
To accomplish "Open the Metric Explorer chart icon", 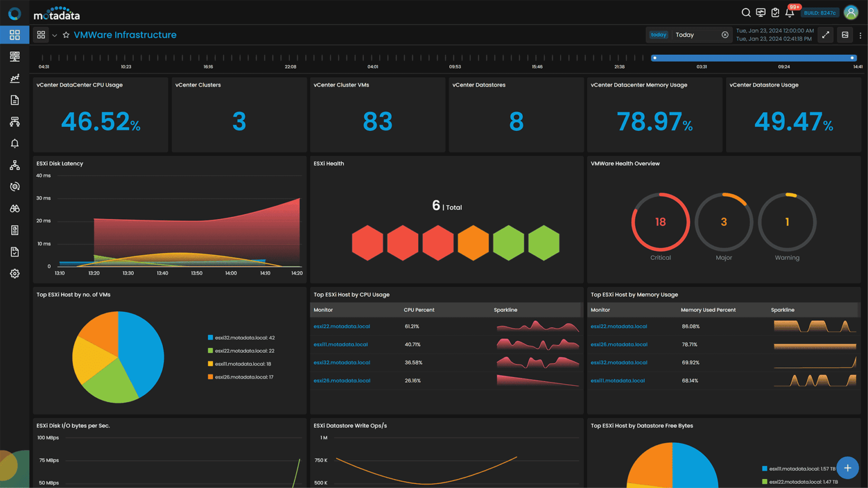I will (15, 78).
